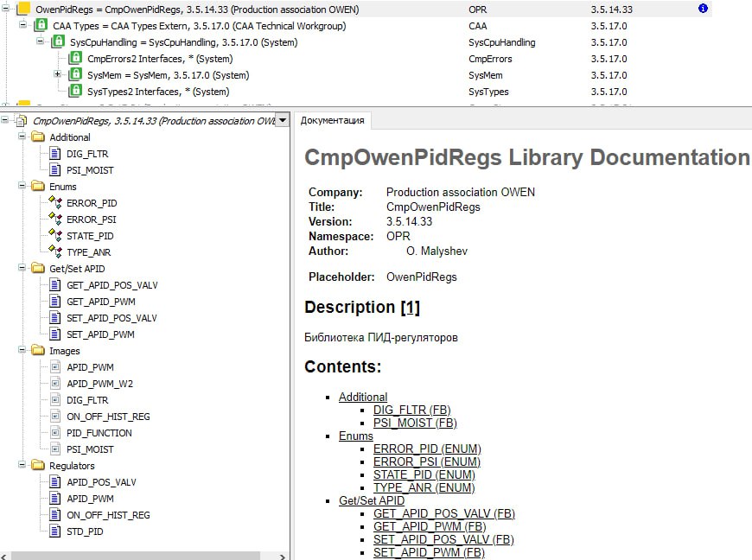
Task: Open the Additional link in Contents
Action: tap(363, 397)
